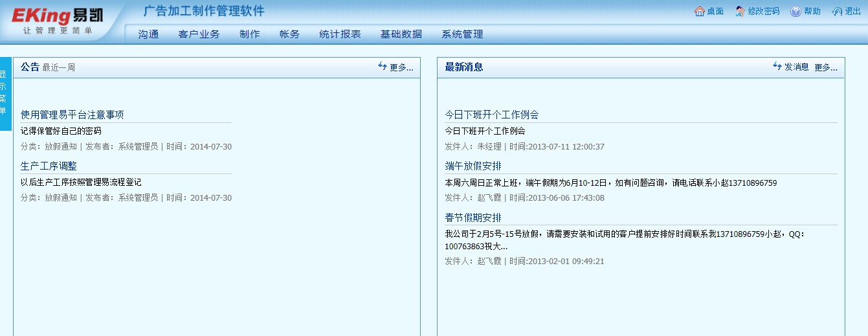Image resolution: width=868 pixels, height=336 pixels.
Task: Click the 公告 panel title
Action: click(x=30, y=67)
